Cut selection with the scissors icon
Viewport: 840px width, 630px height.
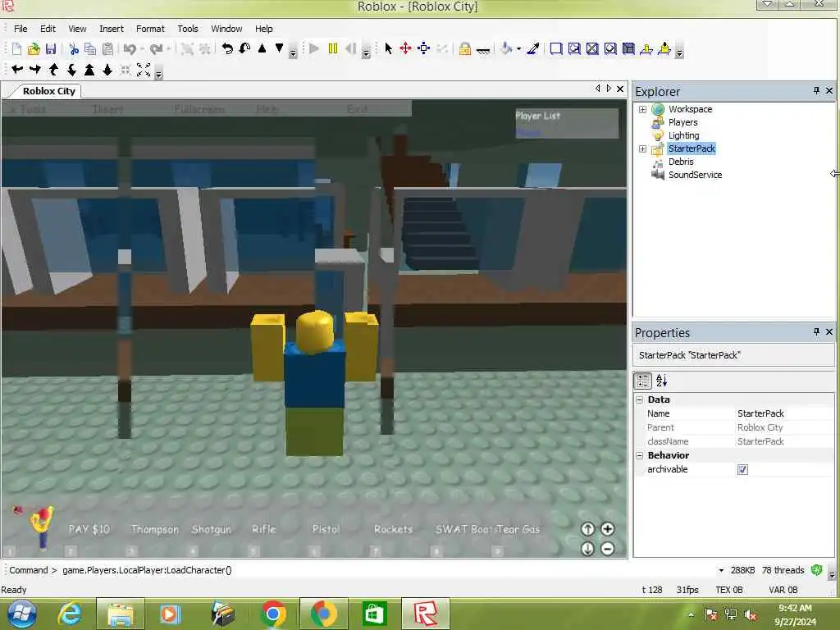(74, 49)
